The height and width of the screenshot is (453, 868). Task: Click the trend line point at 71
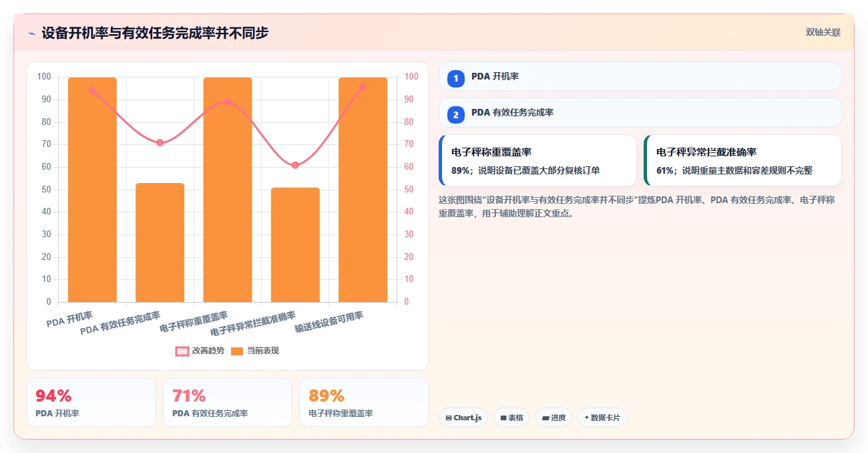160,142
